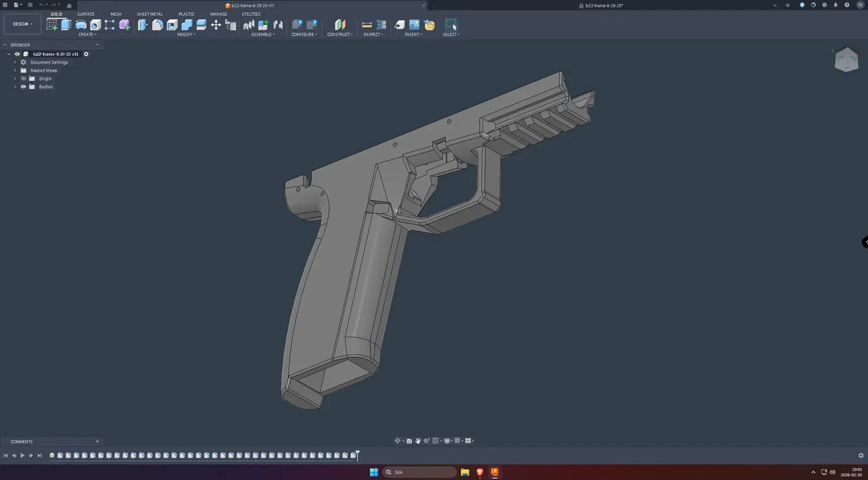The image size is (868, 480).
Task: Expand the Named Views node
Action: click(15, 71)
